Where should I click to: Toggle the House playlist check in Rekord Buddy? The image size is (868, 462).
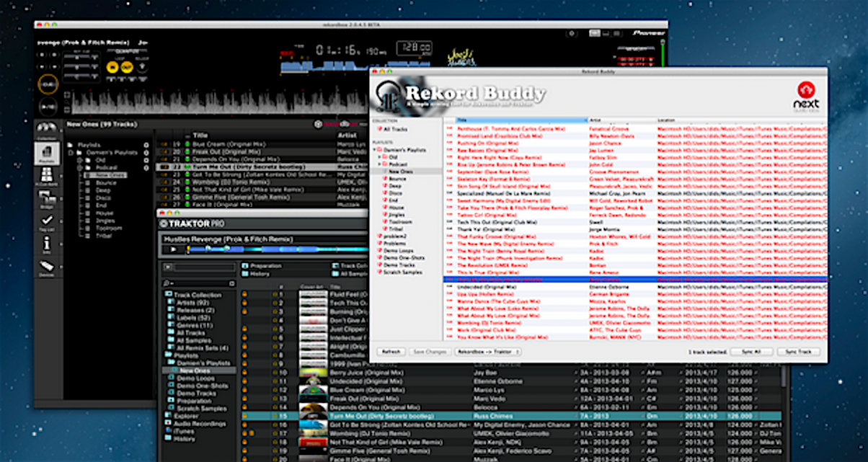[x=385, y=208]
